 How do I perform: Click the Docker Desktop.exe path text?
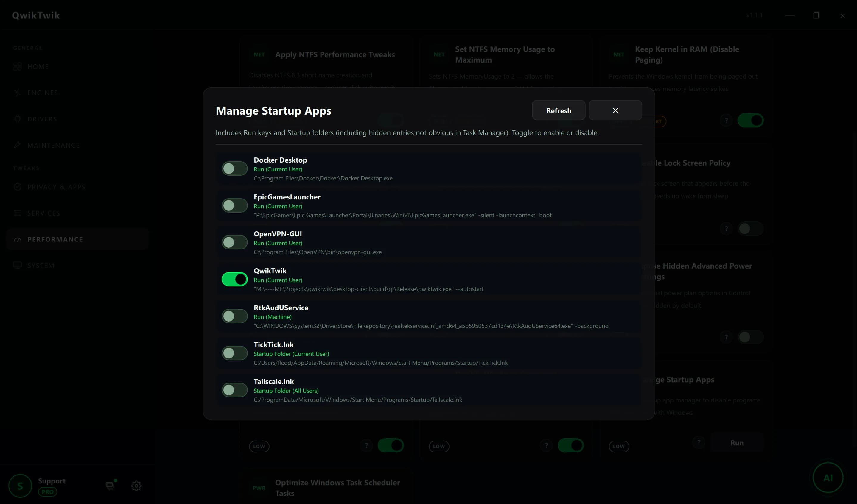pos(323,178)
